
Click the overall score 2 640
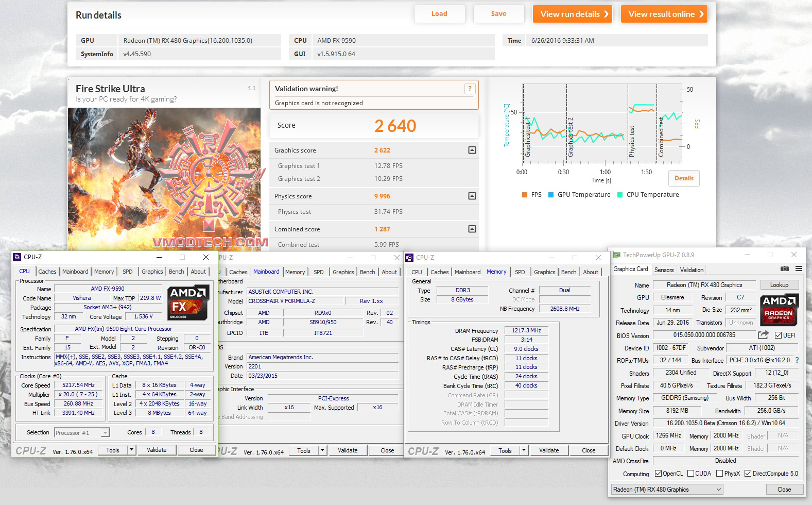point(395,126)
